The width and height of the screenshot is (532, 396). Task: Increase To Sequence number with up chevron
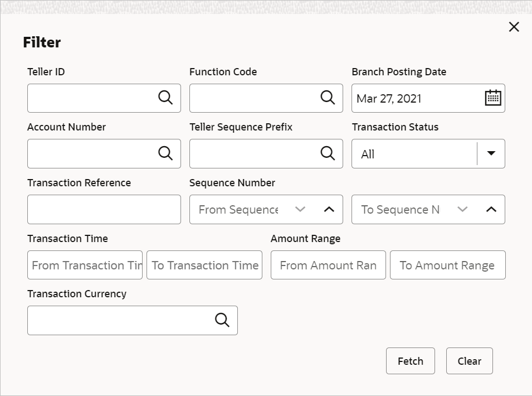(x=491, y=209)
